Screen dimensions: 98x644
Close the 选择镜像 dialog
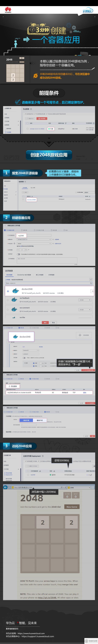(94, 269)
